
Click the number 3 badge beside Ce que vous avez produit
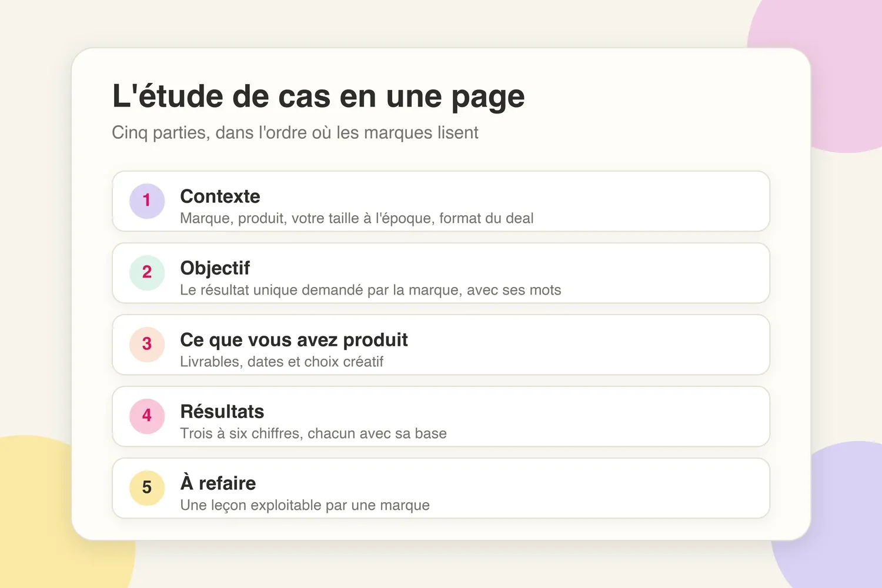click(147, 345)
